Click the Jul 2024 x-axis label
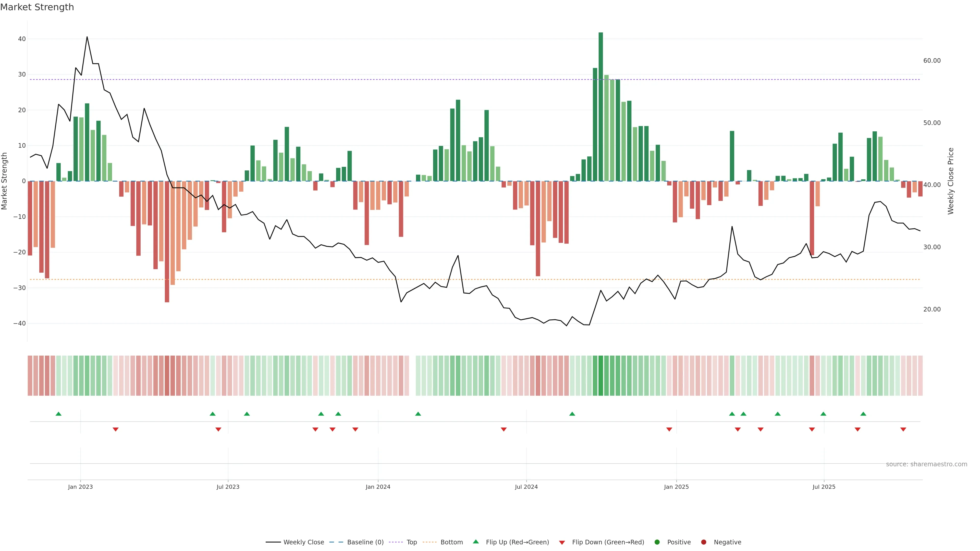The image size is (980, 551). click(x=526, y=487)
